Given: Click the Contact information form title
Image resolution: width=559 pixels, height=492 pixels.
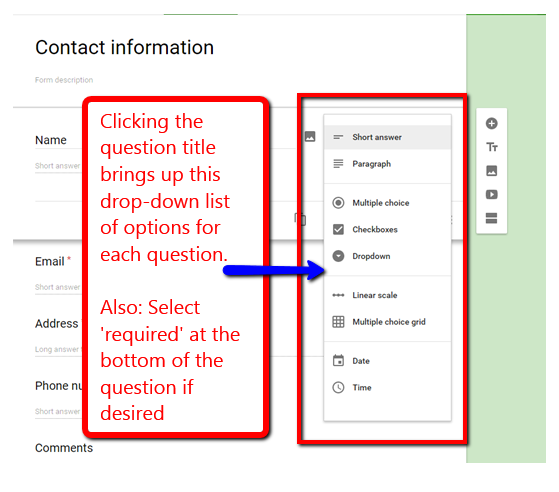Looking at the screenshot, I should (x=124, y=47).
